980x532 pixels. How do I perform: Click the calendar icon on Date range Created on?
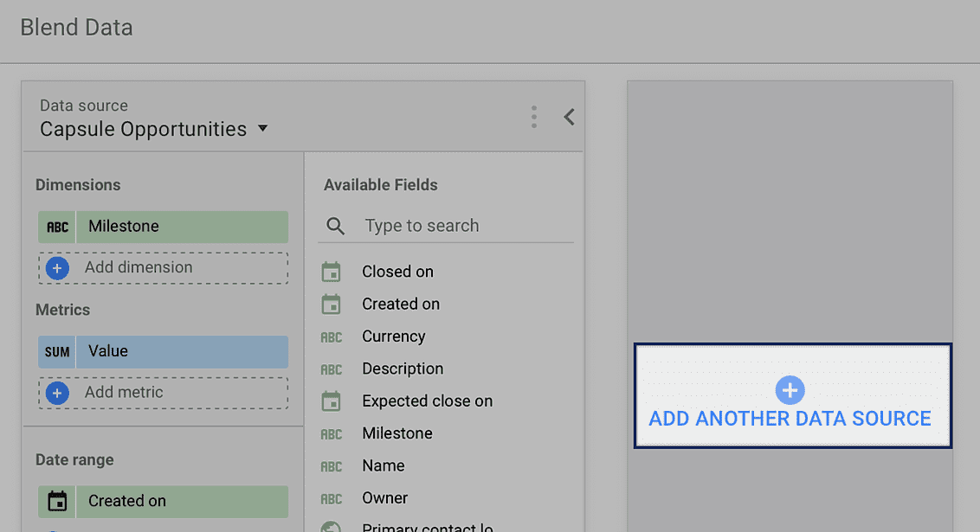pos(57,502)
